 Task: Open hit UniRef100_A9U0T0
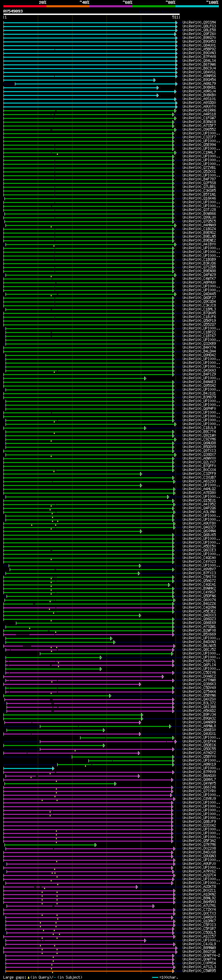click(199, 106)
